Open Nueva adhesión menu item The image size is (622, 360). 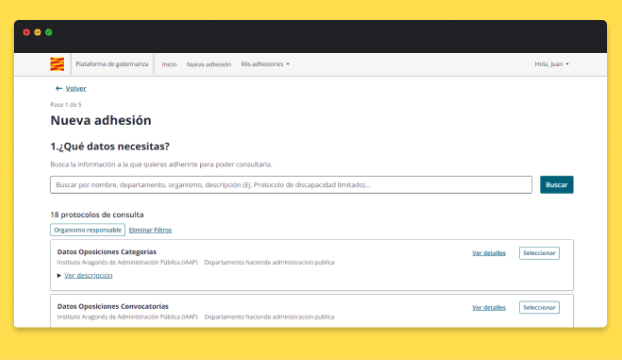point(209,64)
